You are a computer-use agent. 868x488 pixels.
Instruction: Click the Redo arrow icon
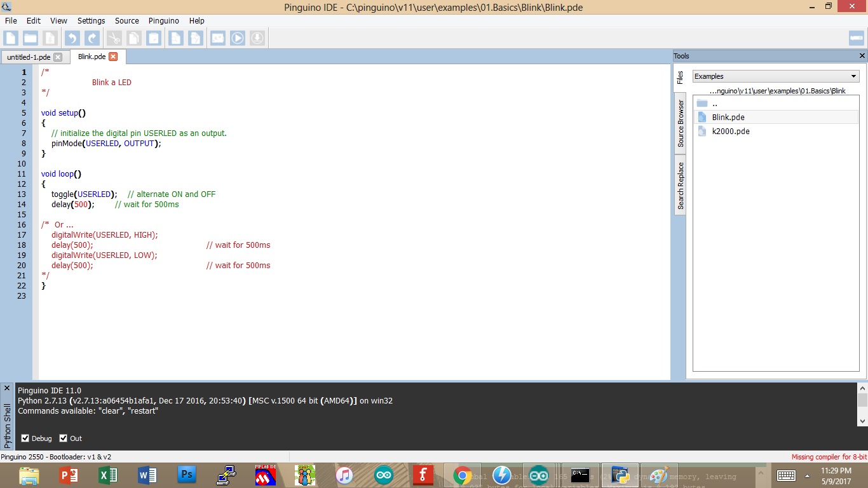click(x=92, y=38)
